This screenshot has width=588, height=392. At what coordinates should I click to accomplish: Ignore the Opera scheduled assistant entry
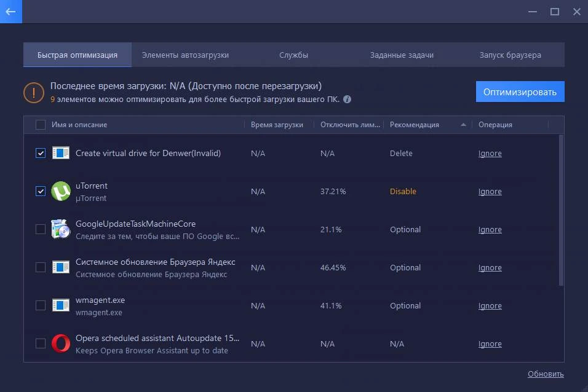tap(490, 344)
